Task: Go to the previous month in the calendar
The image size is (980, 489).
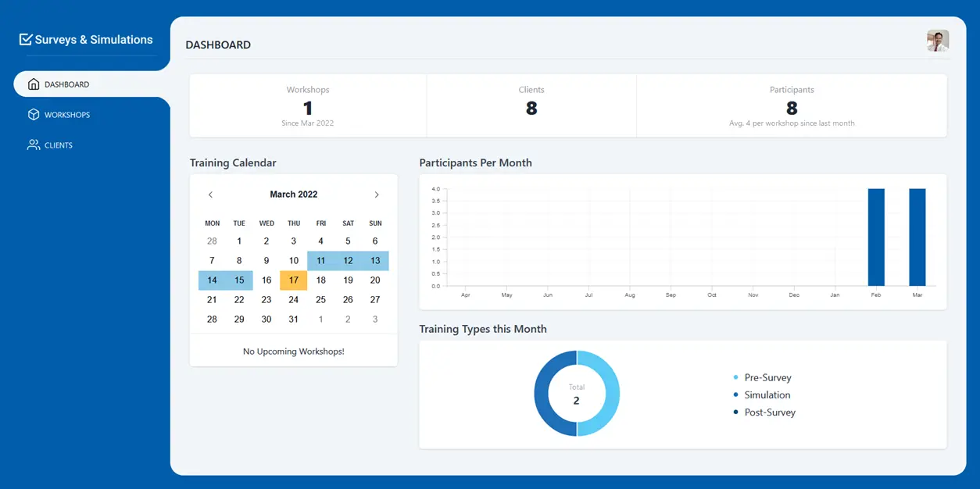Action: point(210,194)
